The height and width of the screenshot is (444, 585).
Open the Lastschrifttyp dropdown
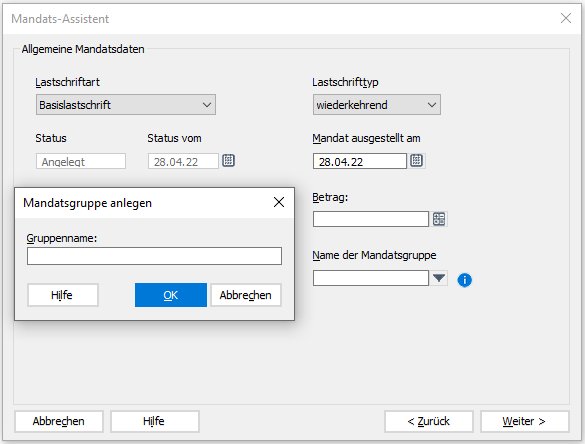pyautogui.click(x=377, y=105)
